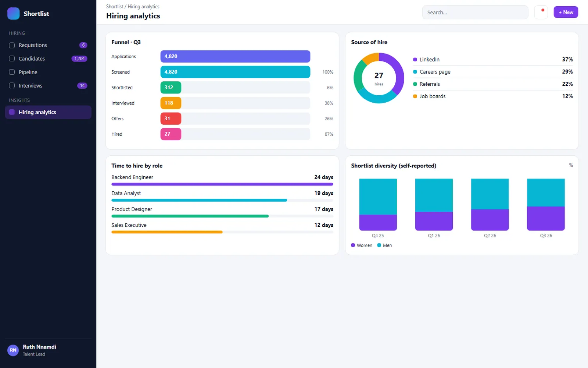Click the Source of hire heading
Image resolution: width=588 pixels, height=368 pixels.
tap(369, 42)
